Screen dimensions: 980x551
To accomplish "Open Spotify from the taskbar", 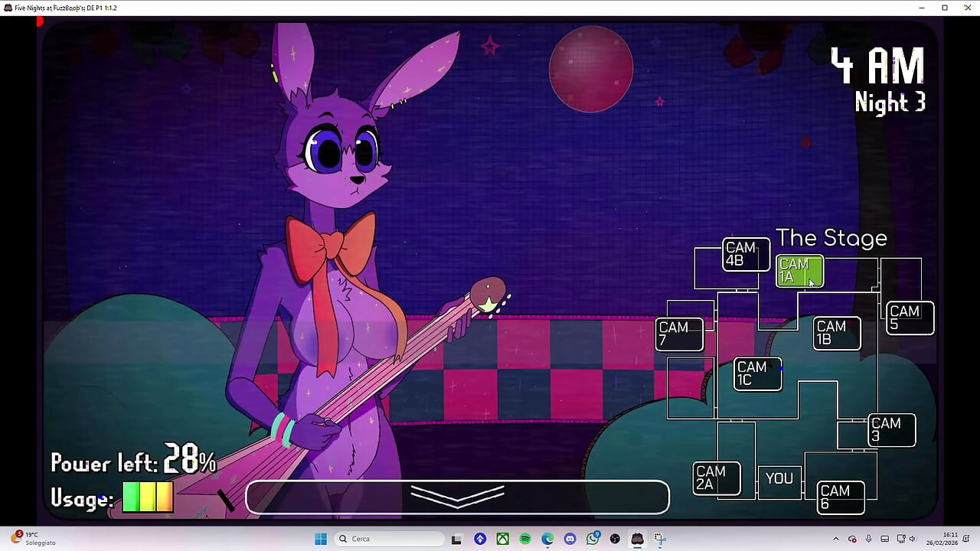I will click(x=525, y=539).
